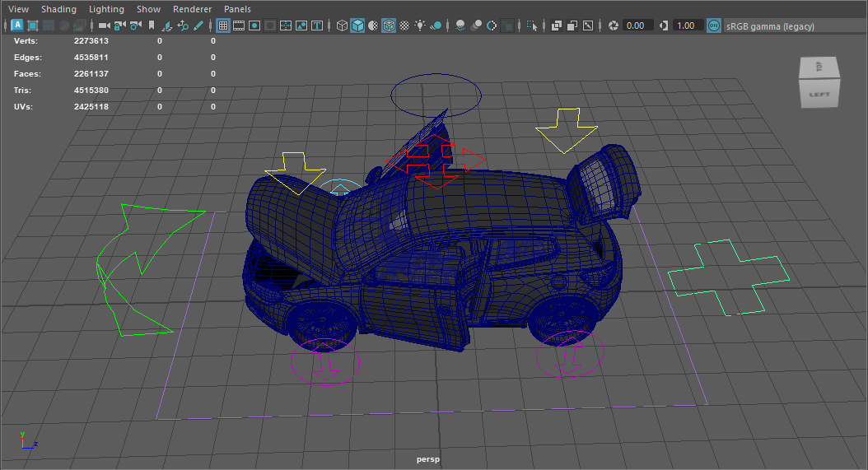Click the grease pencil tool icon
The height and width of the screenshot is (470, 868).
click(x=198, y=26)
